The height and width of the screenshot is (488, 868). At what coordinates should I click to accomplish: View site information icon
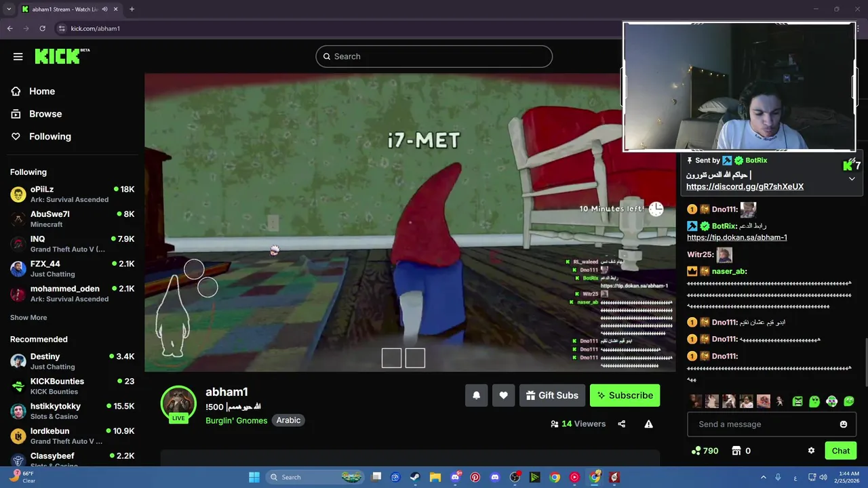(x=62, y=28)
